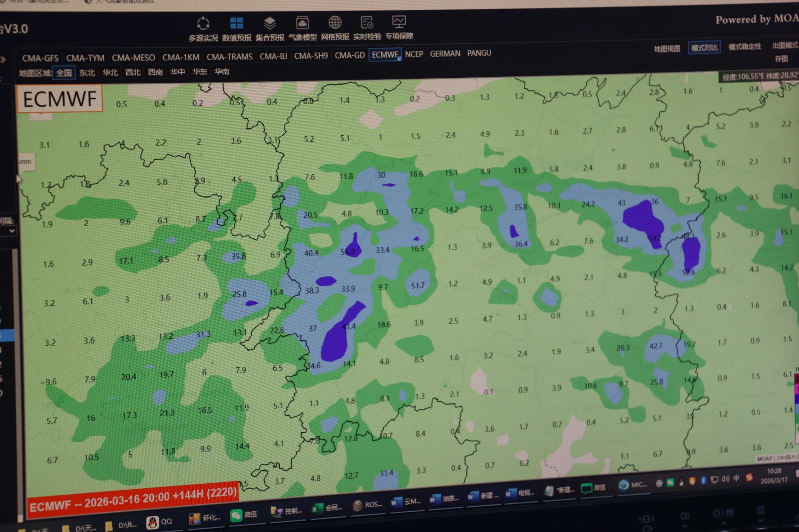Open the 多源实况 module icon
The image size is (799, 532).
(x=203, y=23)
